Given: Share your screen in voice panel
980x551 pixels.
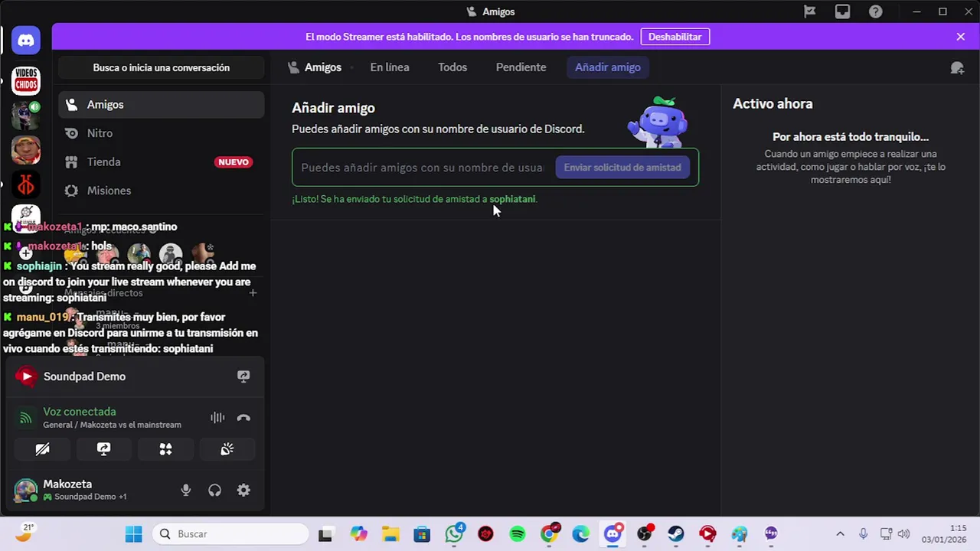Looking at the screenshot, I should (103, 449).
